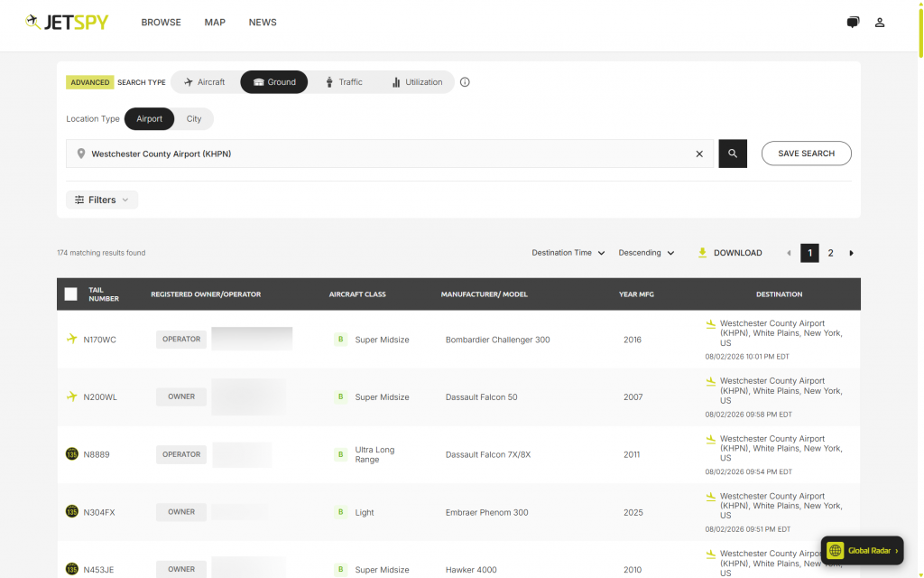Open tail number N453JE
Image resolution: width=924 pixels, height=578 pixels.
tap(98, 570)
